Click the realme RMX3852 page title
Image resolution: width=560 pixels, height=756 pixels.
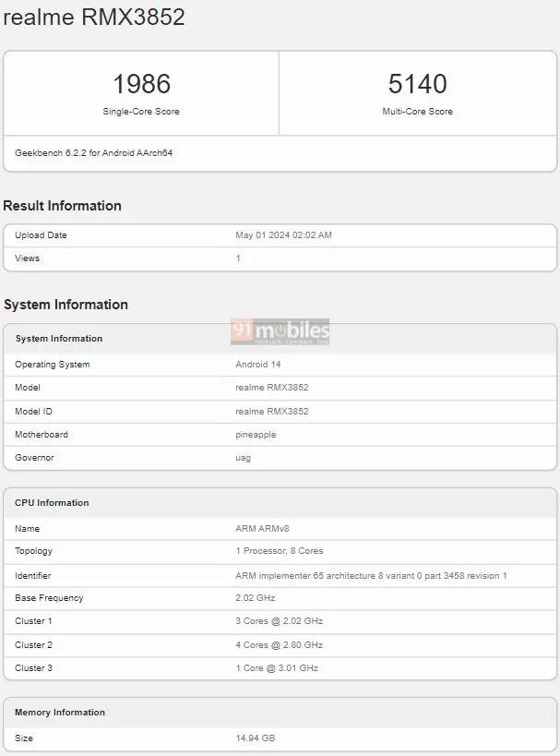click(x=95, y=17)
